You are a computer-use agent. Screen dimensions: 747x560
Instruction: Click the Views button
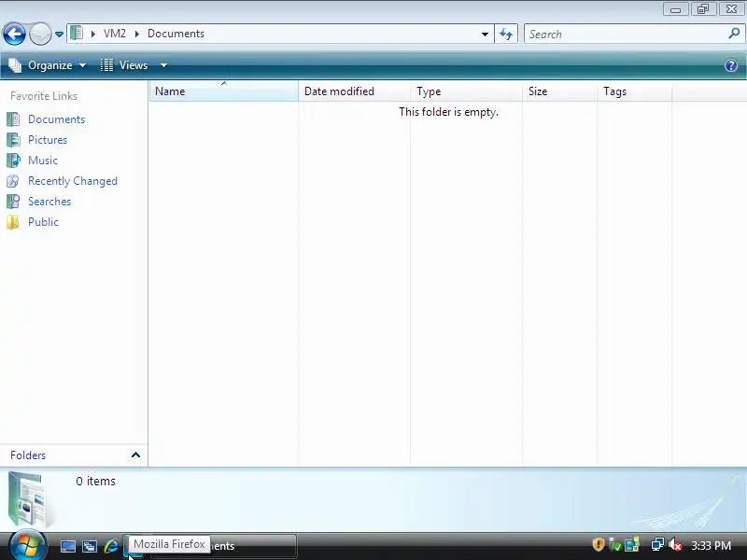125,65
